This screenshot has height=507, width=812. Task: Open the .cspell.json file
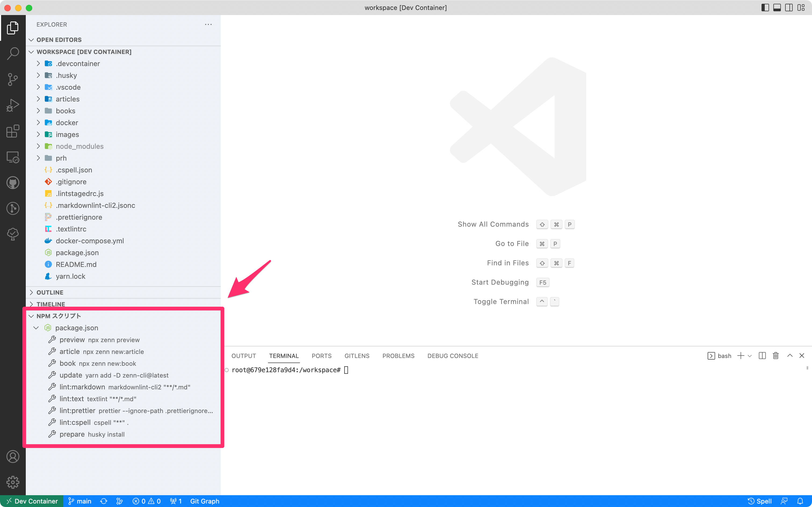[x=123, y=170]
